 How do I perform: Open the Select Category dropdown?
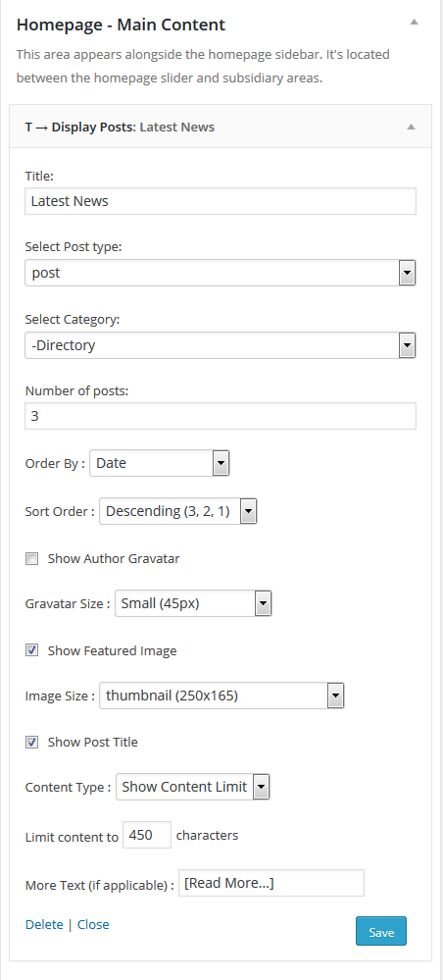[220, 345]
